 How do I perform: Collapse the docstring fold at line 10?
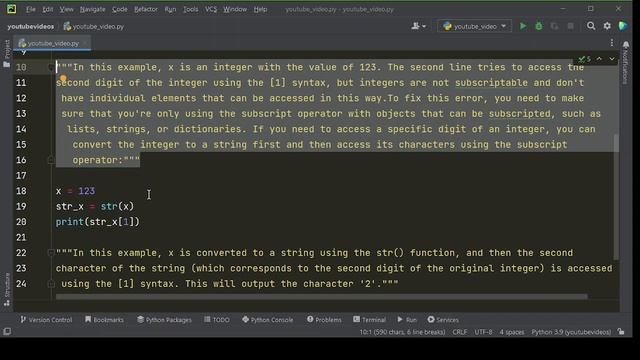51,67
